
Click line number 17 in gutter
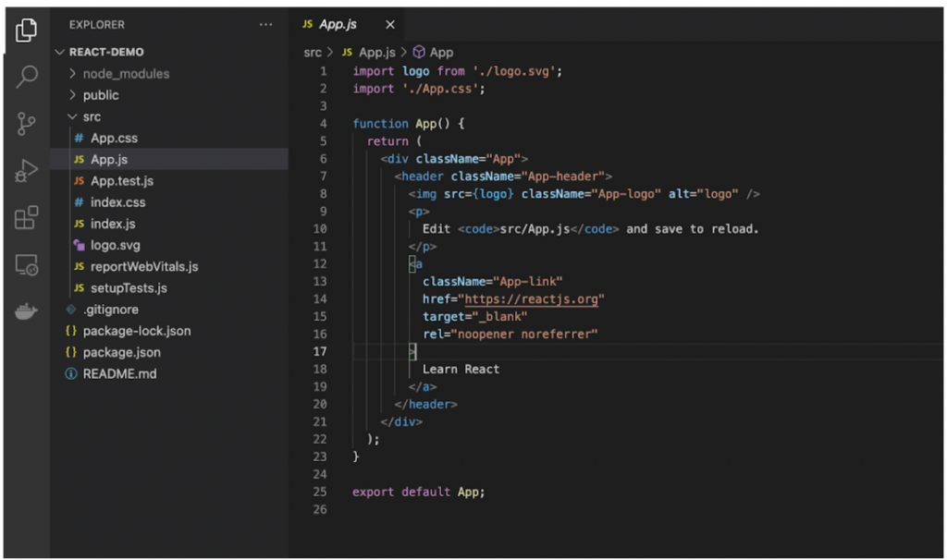coord(320,351)
